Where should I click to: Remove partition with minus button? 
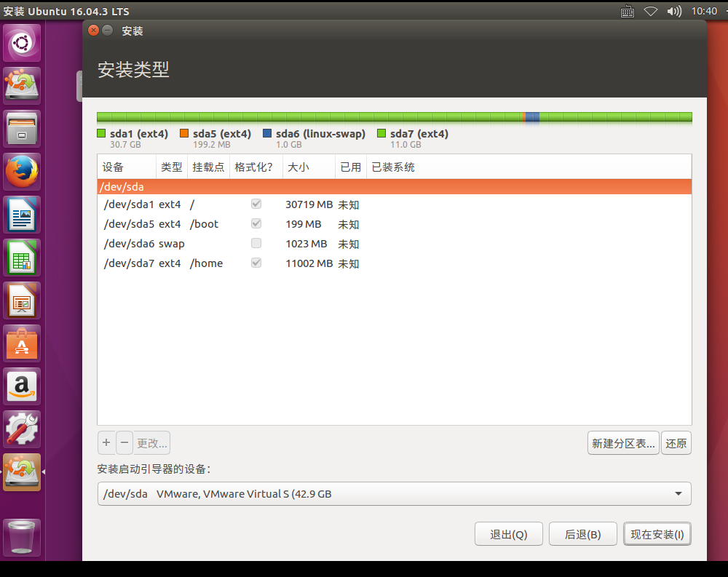(124, 443)
